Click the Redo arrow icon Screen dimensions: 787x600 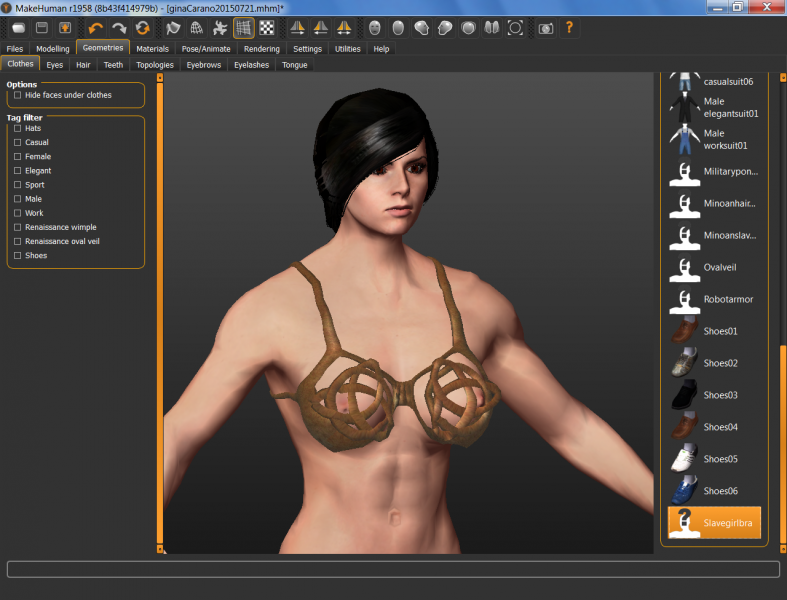point(119,28)
